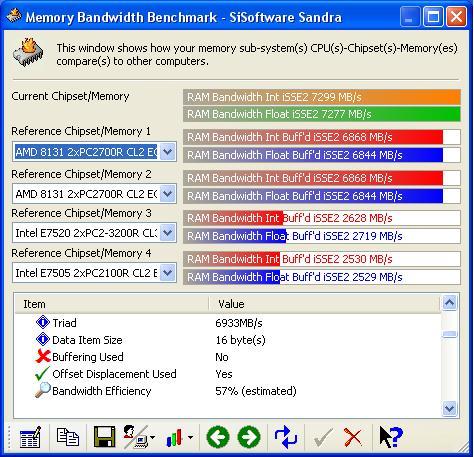The height and width of the screenshot is (457, 474).
Task: Cancel using the red X toolbar icon
Action: (353, 437)
